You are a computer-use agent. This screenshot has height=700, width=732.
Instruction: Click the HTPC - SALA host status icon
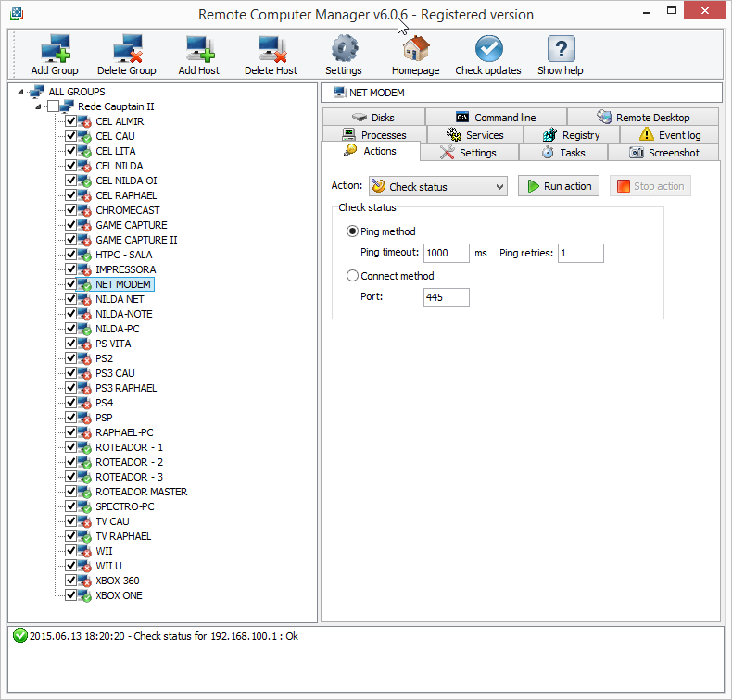[84, 256]
